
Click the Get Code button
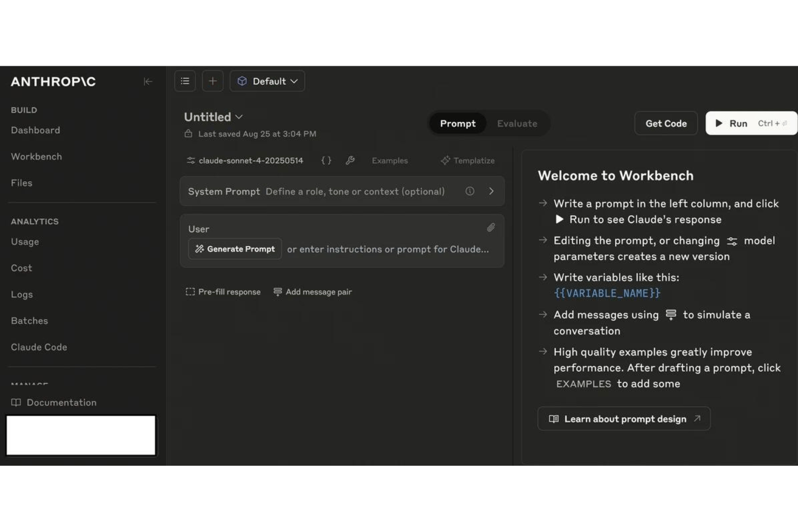(x=666, y=123)
